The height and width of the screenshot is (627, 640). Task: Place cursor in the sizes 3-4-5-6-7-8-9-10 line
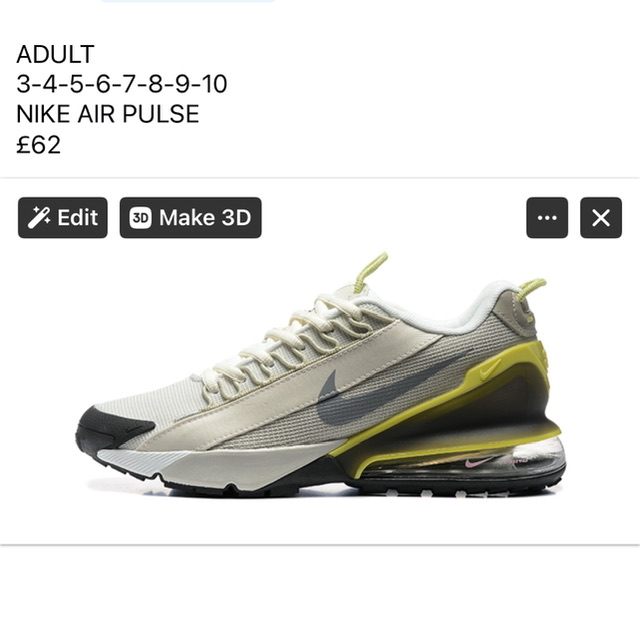point(122,84)
